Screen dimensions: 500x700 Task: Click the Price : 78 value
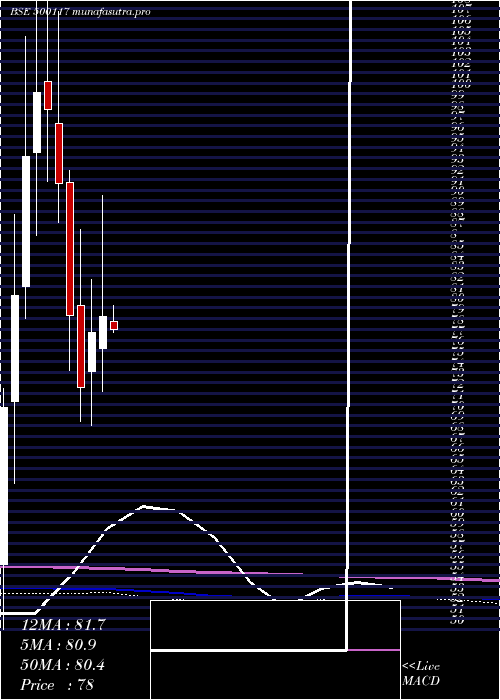click(x=57, y=685)
